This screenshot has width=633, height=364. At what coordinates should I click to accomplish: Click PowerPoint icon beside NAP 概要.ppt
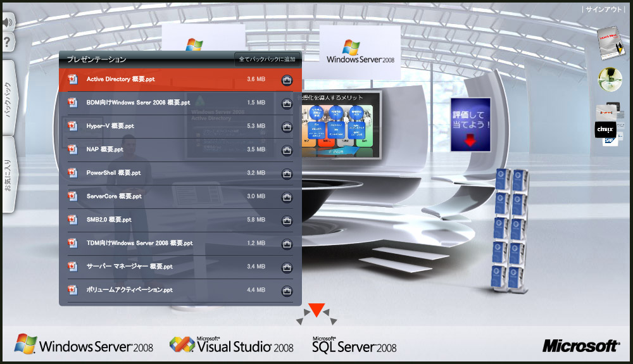73,149
